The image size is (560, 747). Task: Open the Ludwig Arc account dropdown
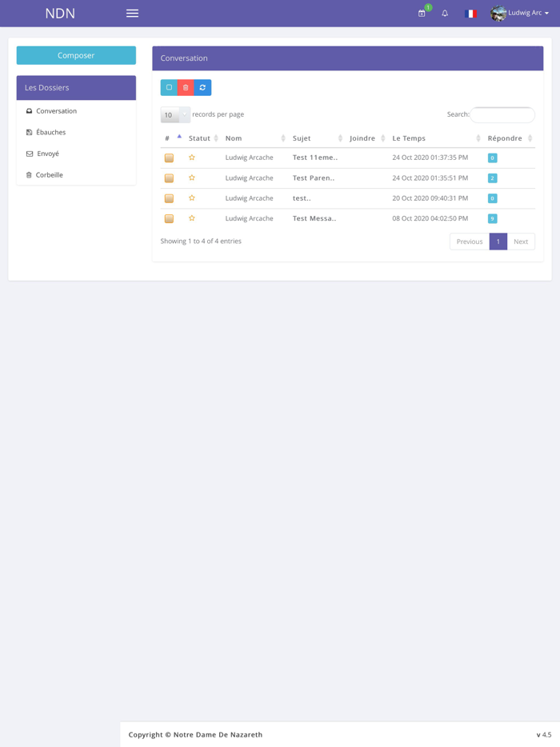[x=518, y=13]
